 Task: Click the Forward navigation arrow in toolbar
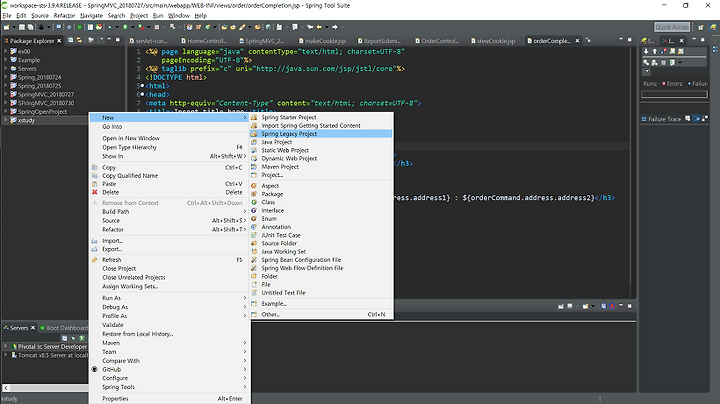click(335, 27)
